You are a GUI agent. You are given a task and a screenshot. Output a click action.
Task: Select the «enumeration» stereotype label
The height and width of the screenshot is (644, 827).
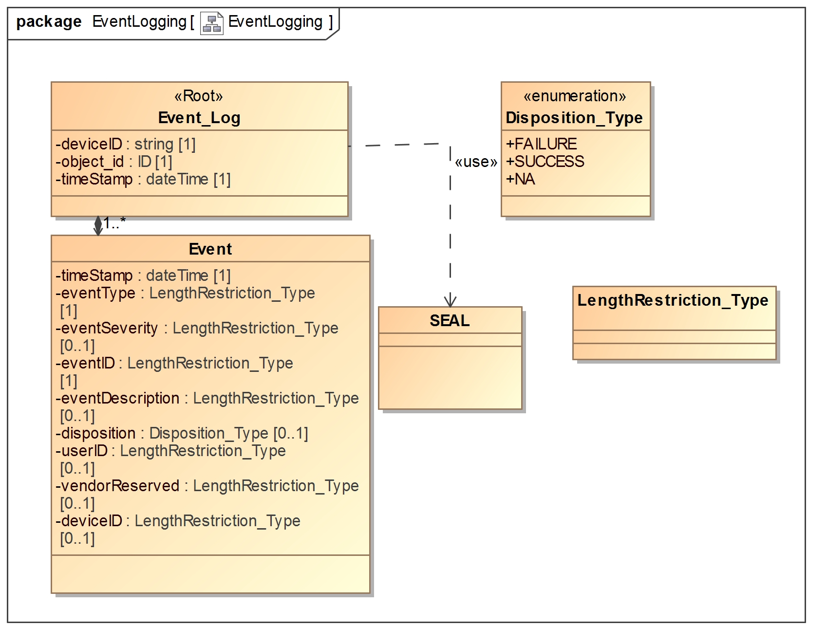point(575,96)
